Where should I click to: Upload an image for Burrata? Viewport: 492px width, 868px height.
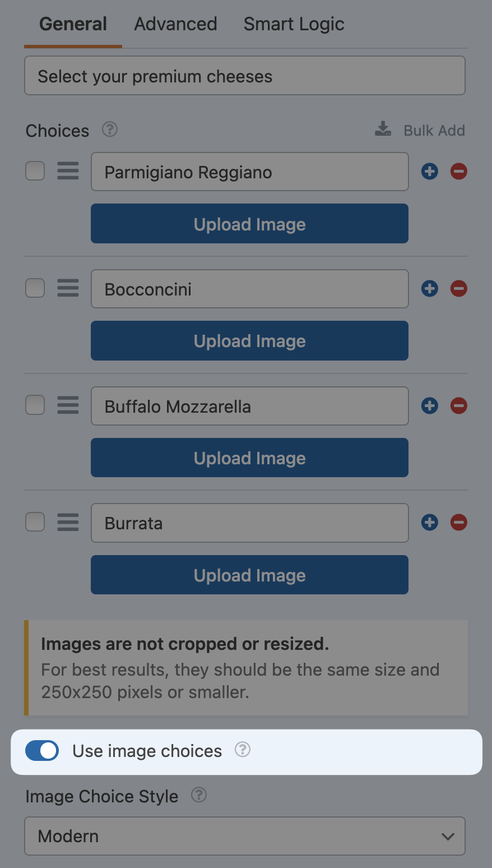pyautogui.click(x=249, y=575)
